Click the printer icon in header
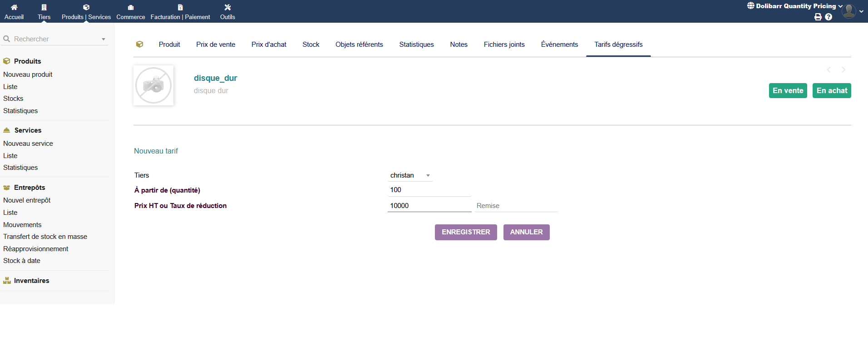Image resolution: width=868 pixels, height=342 pixels. 818,17
